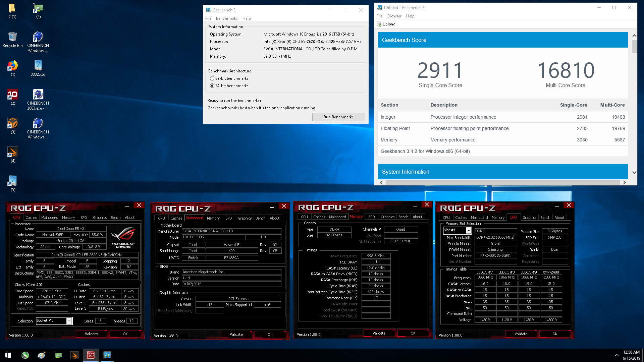
Task: Open the Slot #1 memory slot dropdown
Action: pos(469,230)
